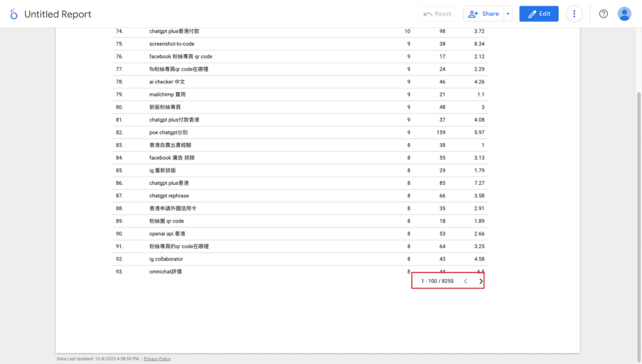Click the value 5.97 in row 82
Screen dimensions: 642x364
pos(479,133)
